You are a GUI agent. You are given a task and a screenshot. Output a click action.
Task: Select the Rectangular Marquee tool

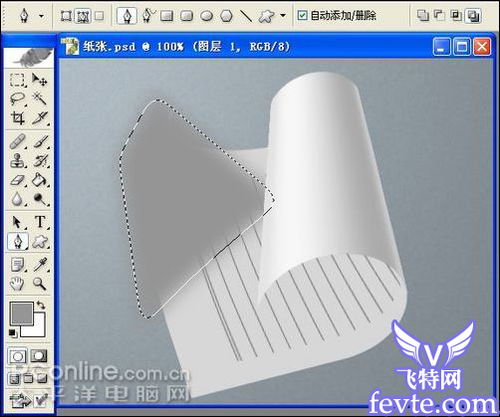[x=17, y=80]
